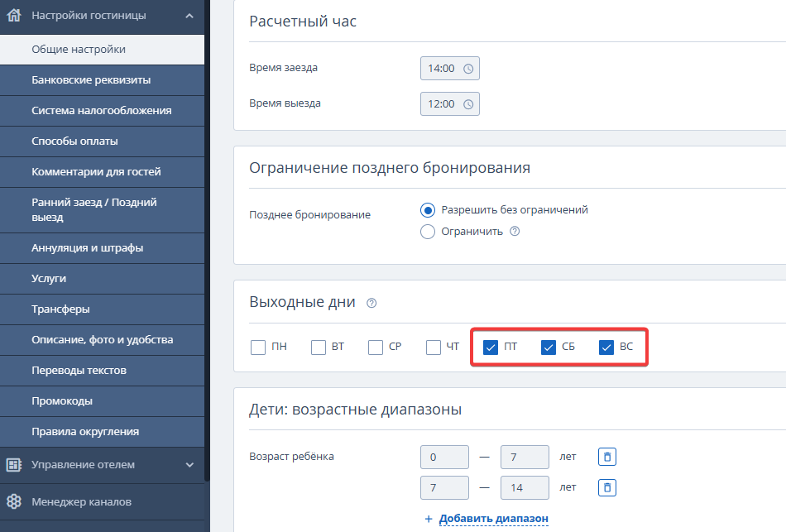Click the hotel settings house icon
Screen dimensions: 786x532
13,15
